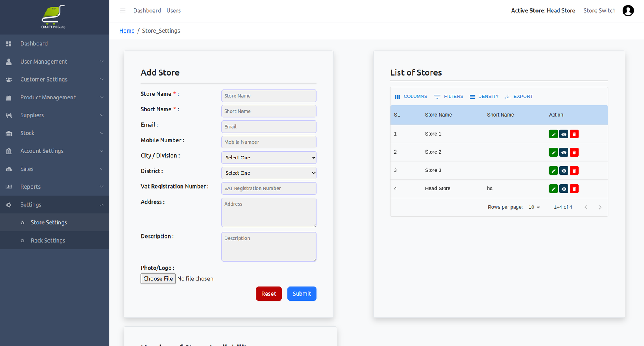Edit Store 1 with green pencil icon
The image size is (644, 346).
coord(553,134)
